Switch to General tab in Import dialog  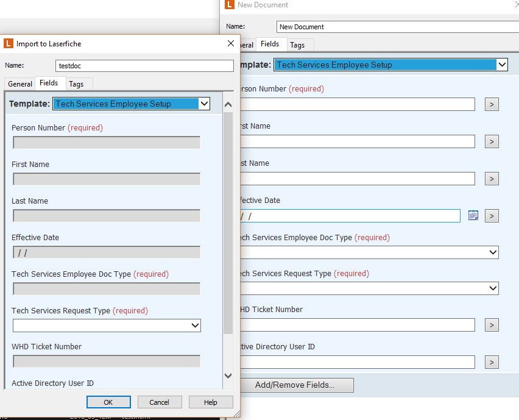coord(20,84)
